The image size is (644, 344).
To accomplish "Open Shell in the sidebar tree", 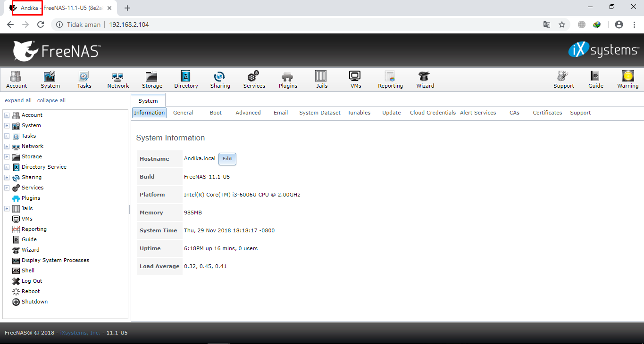I will click(28, 270).
